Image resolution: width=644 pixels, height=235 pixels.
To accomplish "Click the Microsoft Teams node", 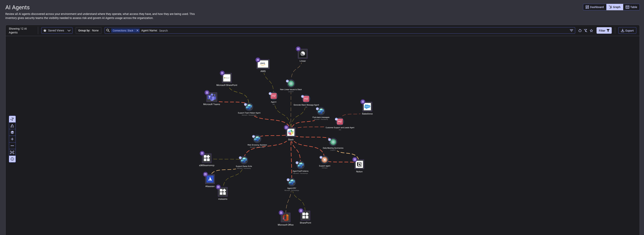I will tap(212, 97).
